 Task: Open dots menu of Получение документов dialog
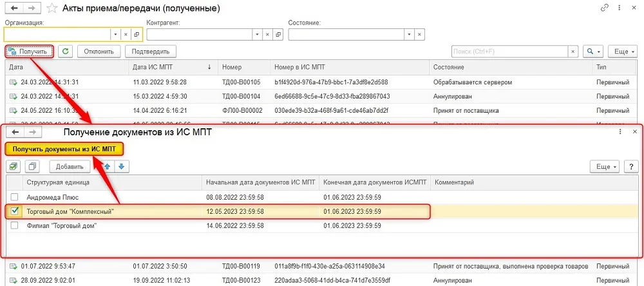[620, 131]
